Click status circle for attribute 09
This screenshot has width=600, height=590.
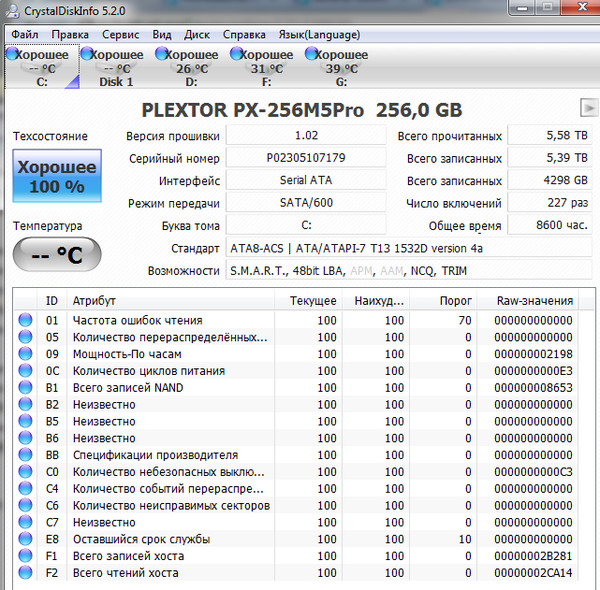coord(25,354)
